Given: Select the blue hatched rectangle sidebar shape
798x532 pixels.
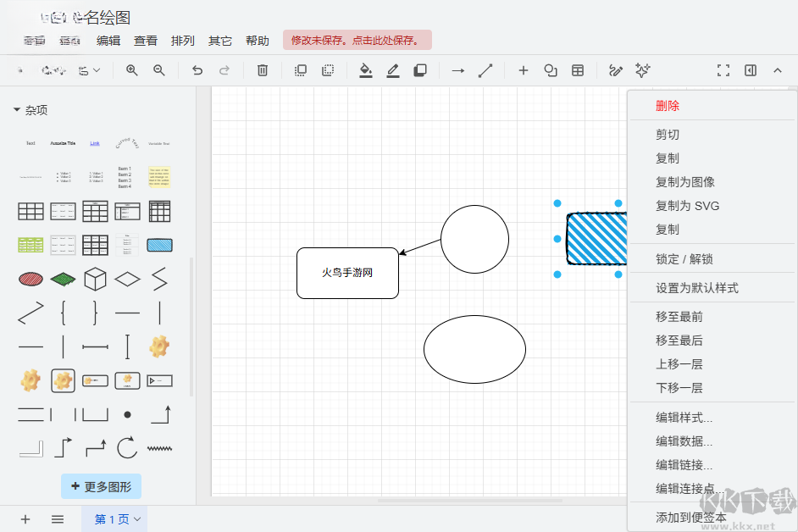Looking at the screenshot, I should pyautogui.click(x=160, y=245).
